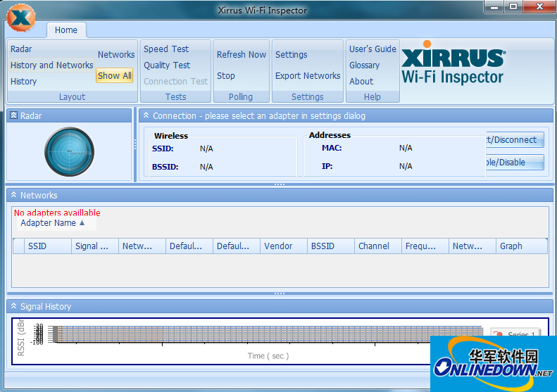Sort networks by Vendor column
Viewport: 557px width, 392px height.
[x=284, y=246]
